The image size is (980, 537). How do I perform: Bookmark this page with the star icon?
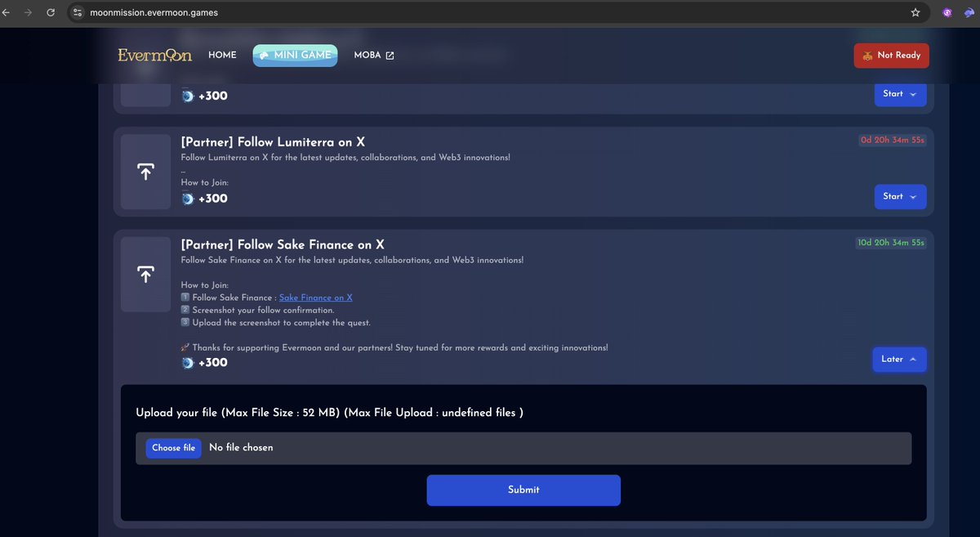[915, 13]
